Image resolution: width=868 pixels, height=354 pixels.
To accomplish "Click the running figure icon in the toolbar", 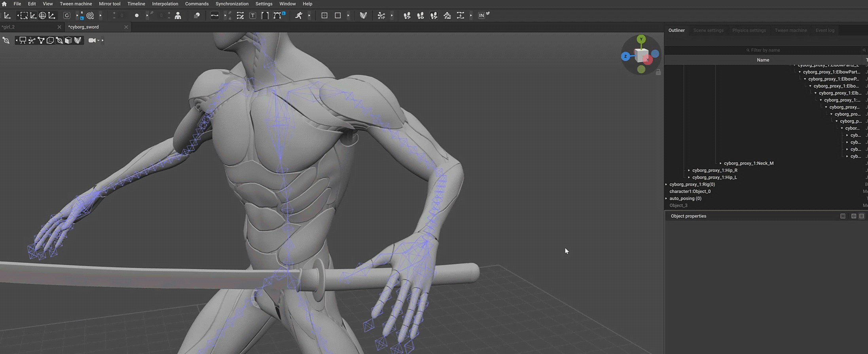I will tap(299, 15).
